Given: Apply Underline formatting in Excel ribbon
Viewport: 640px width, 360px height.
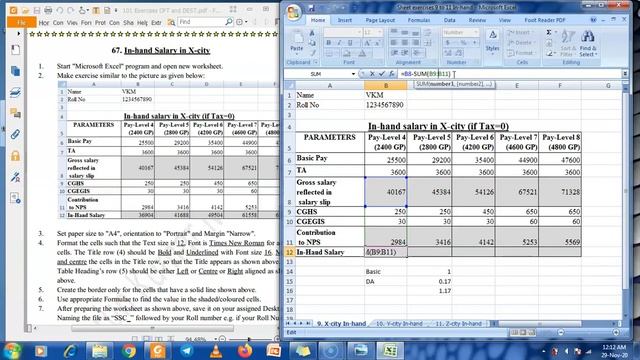Looking at the screenshot, I should pos(349,43).
